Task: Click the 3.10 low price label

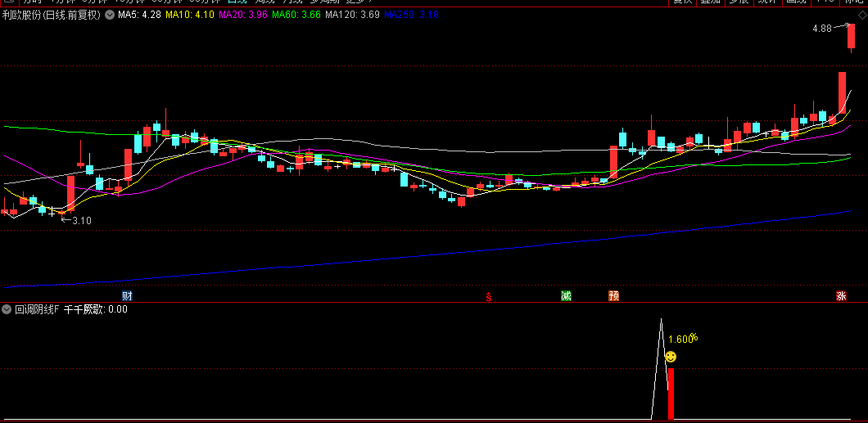Action: (x=82, y=220)
